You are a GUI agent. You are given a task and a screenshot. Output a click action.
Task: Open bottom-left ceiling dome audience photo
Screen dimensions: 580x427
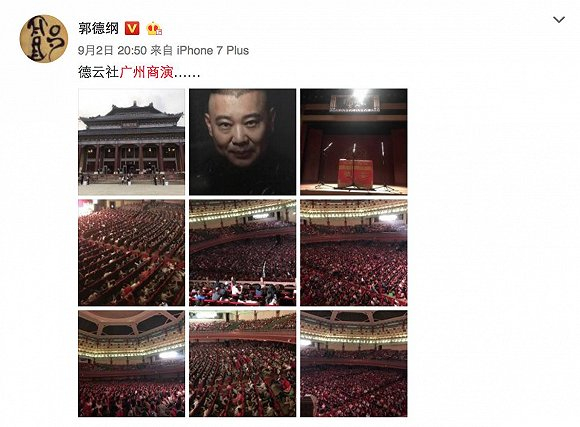[131, 364]
